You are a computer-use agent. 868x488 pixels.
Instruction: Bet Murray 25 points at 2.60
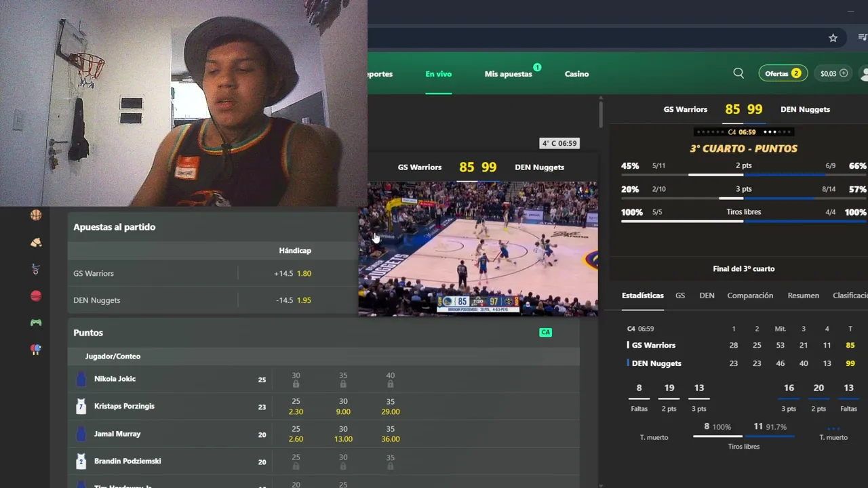coord(296,434)
